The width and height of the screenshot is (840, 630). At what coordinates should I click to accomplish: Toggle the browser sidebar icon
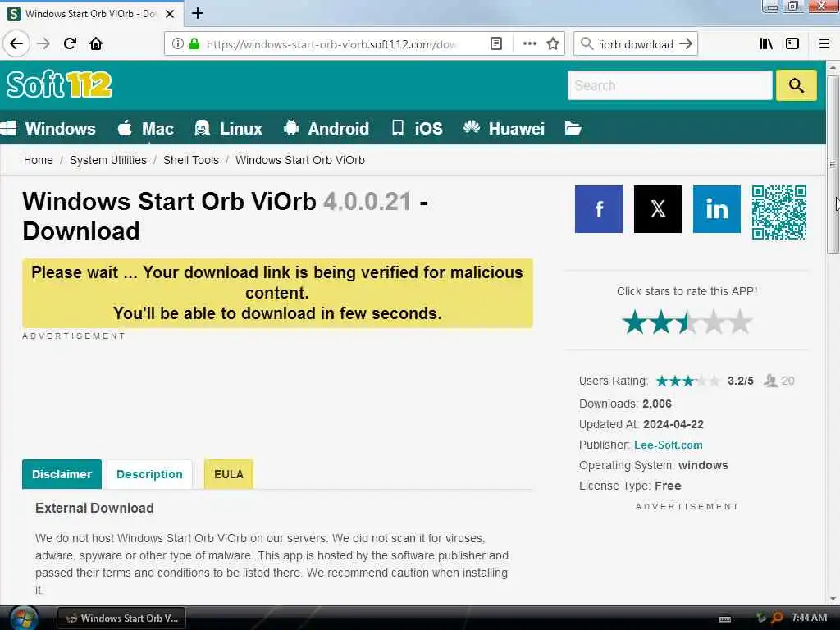792,44
